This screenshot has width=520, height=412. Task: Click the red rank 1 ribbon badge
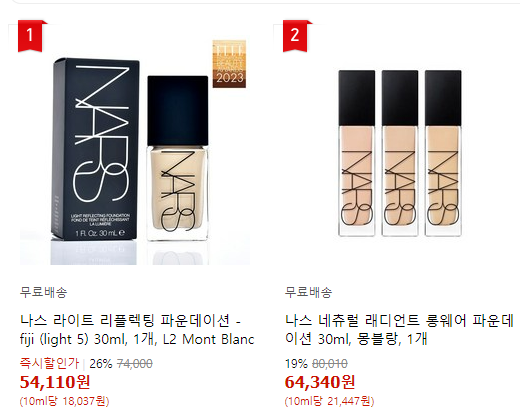point(30,36)
